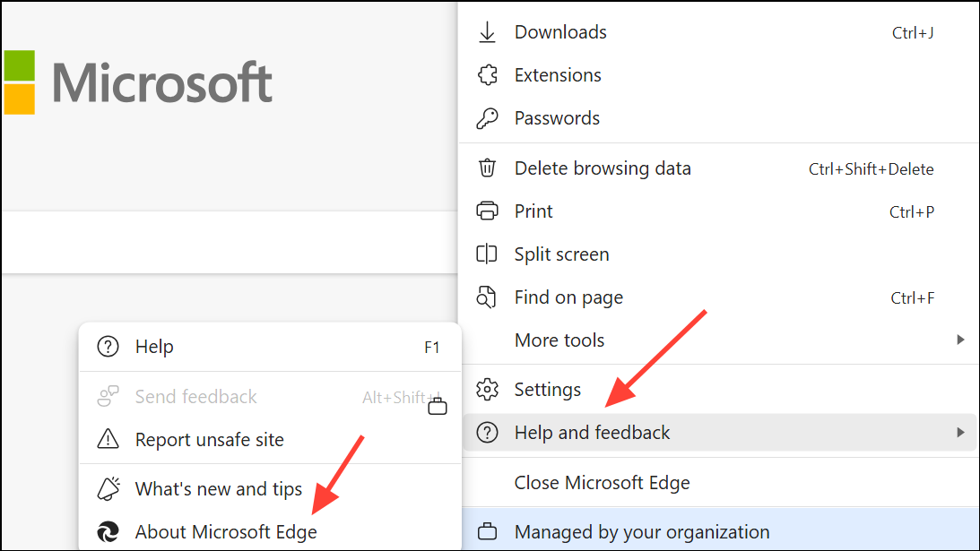
Task: Choose About Microsoft Edge in submenu
Action: pyautogui.click(x=226, y=532)
